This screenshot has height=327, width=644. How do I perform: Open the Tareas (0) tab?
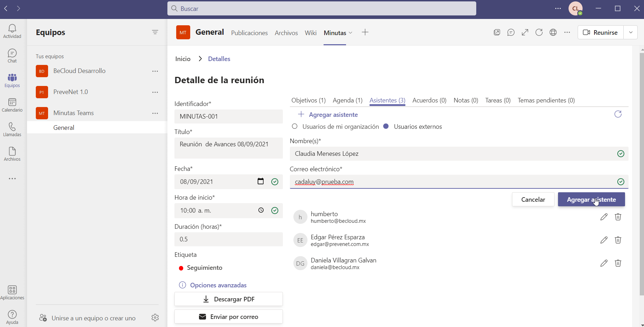(x=498, y=100)
